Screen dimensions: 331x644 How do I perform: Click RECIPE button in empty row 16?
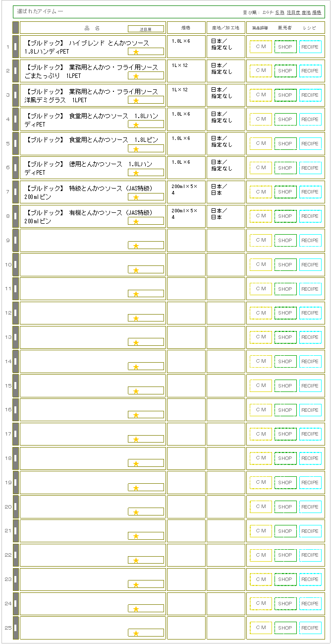pyautogui.click(x=310, y=410)
